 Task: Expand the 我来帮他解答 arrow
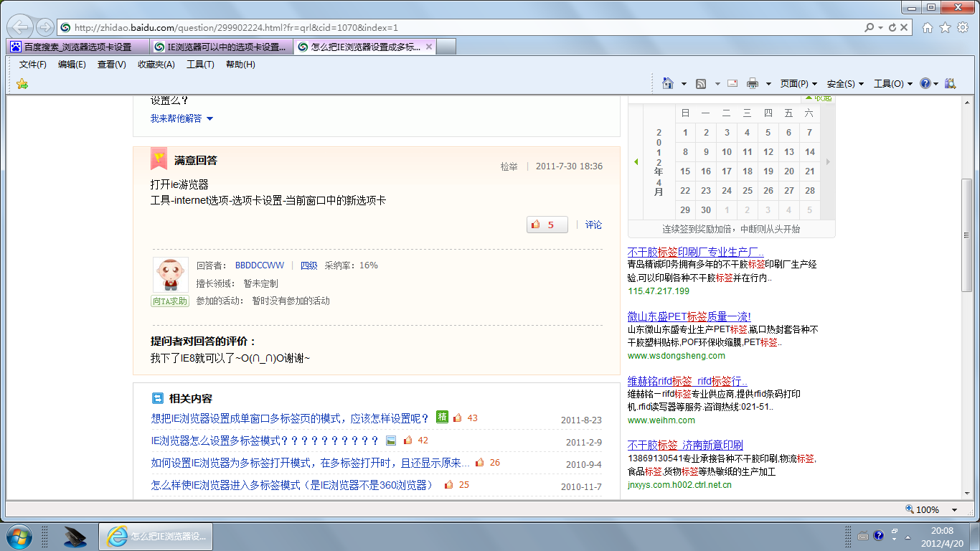(x=209, y=118)
